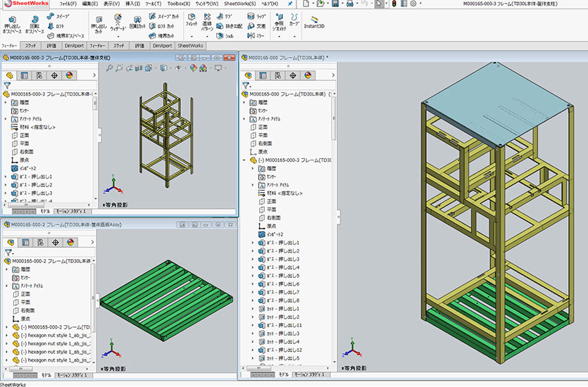Select the Extruded Boss/Base tool (押し出しボス/ベース)

pos(13,25)
